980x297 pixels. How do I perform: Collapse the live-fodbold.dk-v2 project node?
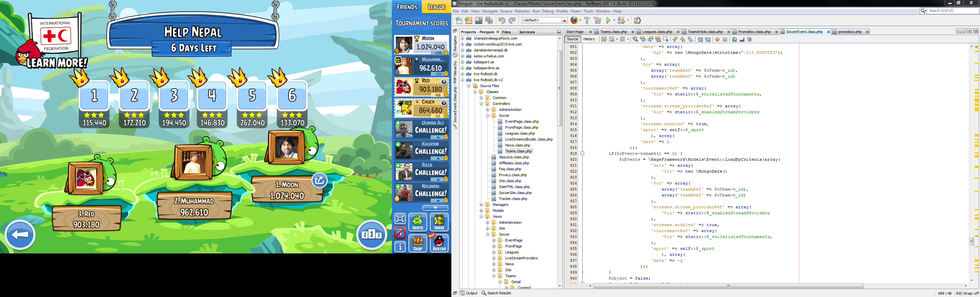pyautogui.click(x=462, y=80)
